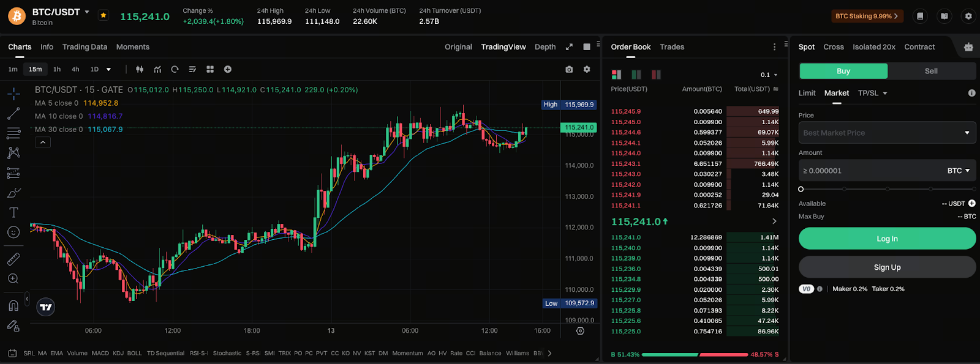980x364 pixels.
Task: Open the calendar icon below chart
Action: (x=12, y=353)
